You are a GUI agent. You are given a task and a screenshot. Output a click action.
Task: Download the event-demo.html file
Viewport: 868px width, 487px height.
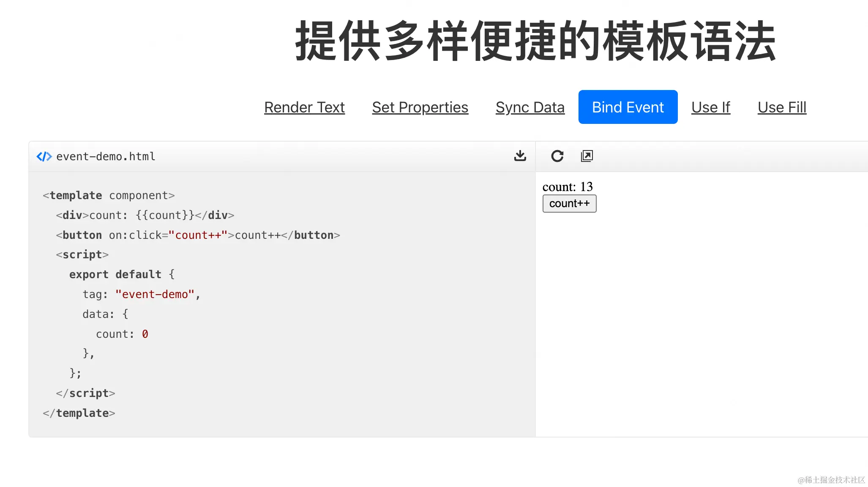520,156
